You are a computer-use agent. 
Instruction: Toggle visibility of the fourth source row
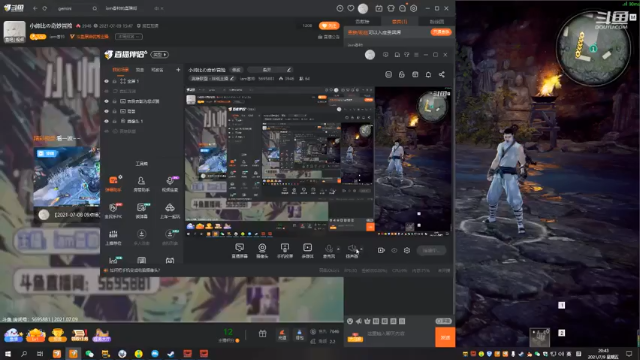[107, 111]
